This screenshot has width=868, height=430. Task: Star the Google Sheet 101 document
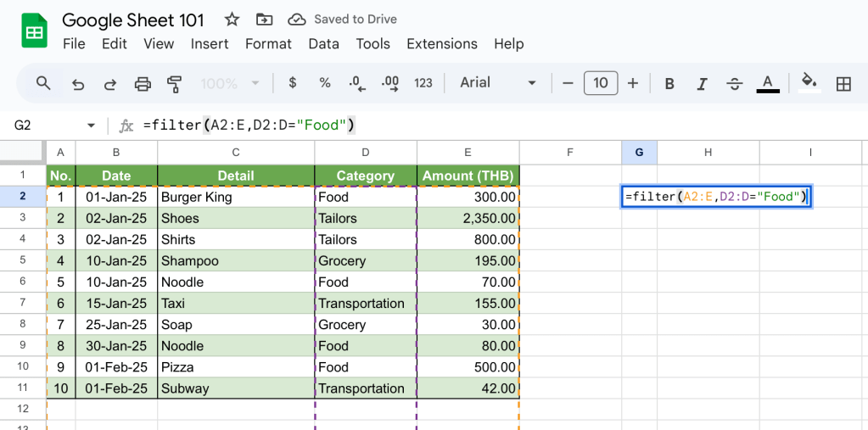232,20
